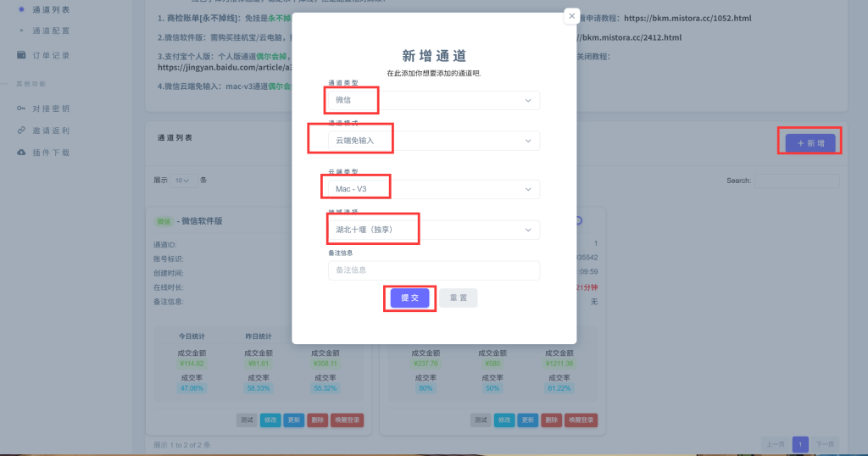Click the 今日统计 column header

pos(192,336)
